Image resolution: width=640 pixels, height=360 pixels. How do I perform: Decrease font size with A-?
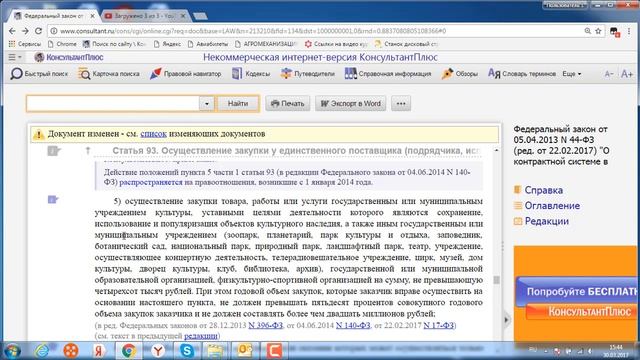click(x=609, y=74)
